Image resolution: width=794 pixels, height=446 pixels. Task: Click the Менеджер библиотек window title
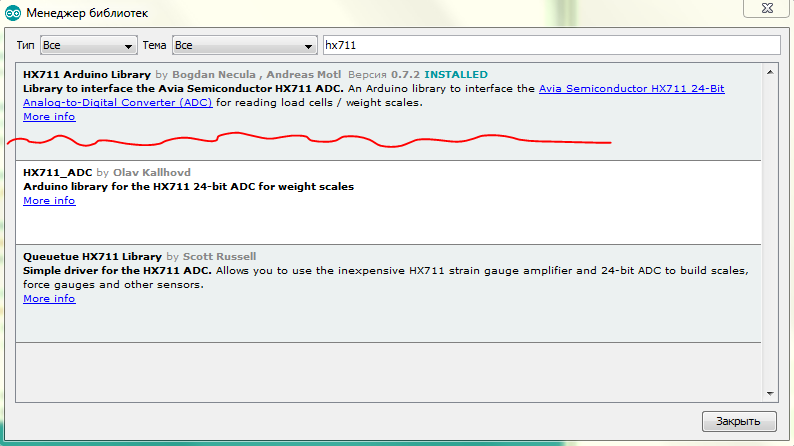tap(87, 13)
